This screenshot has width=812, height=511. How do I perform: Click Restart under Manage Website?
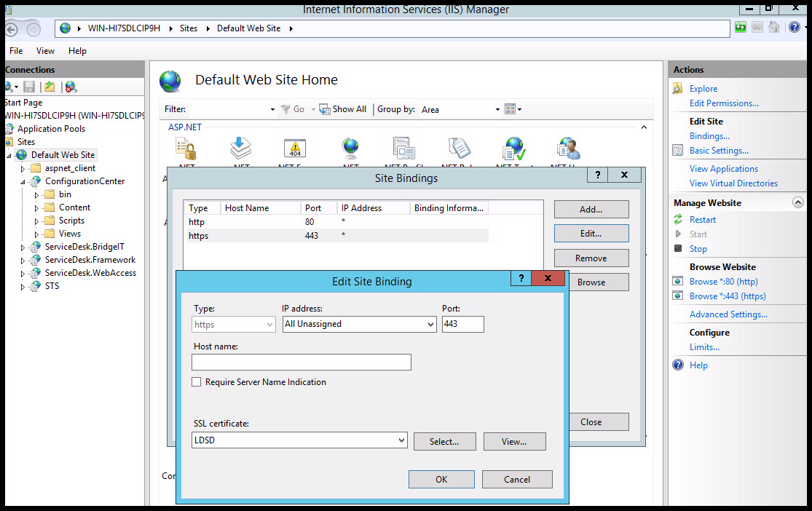[702, 219]
